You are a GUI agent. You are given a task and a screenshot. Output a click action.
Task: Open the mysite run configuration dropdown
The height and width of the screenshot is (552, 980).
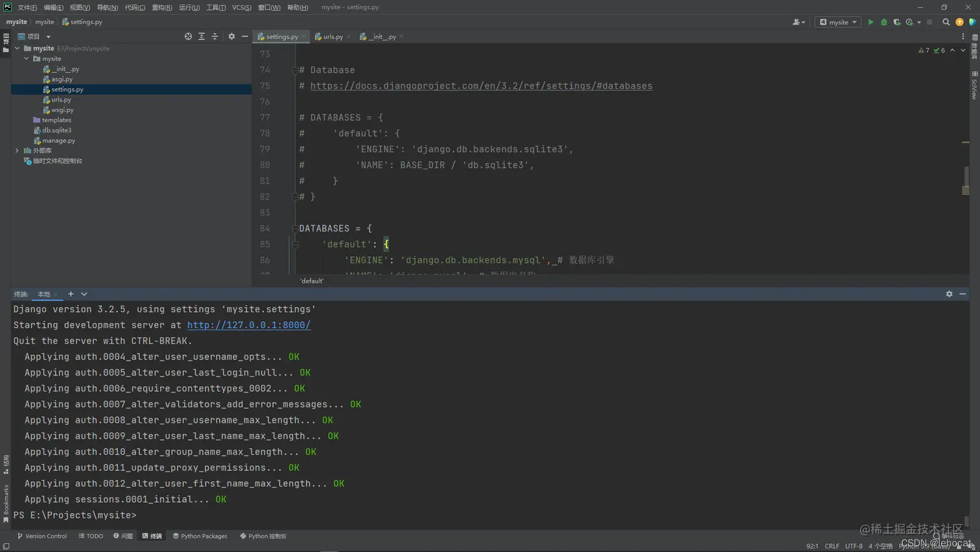[837, 22]
